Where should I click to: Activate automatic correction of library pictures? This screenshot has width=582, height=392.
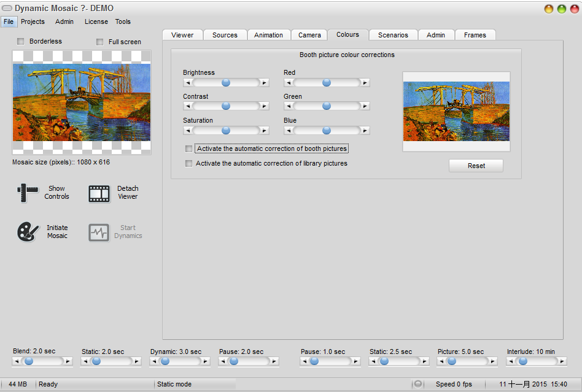pyautogui.click(x=189, y=164)
